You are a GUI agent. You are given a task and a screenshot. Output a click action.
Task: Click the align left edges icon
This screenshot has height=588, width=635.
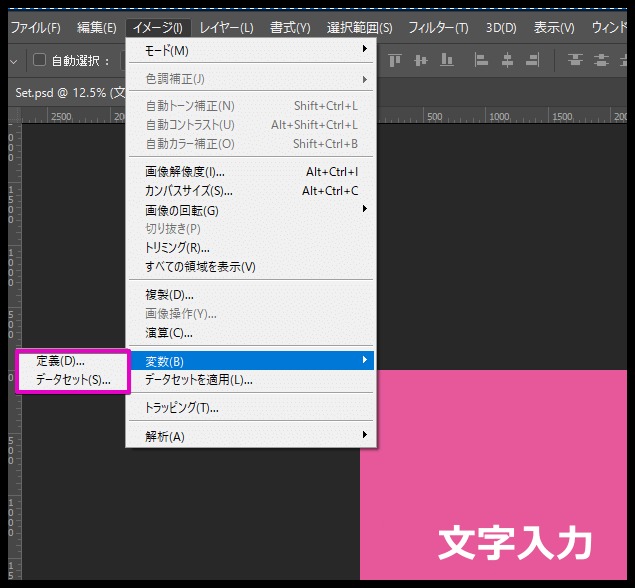pos(482,61)
